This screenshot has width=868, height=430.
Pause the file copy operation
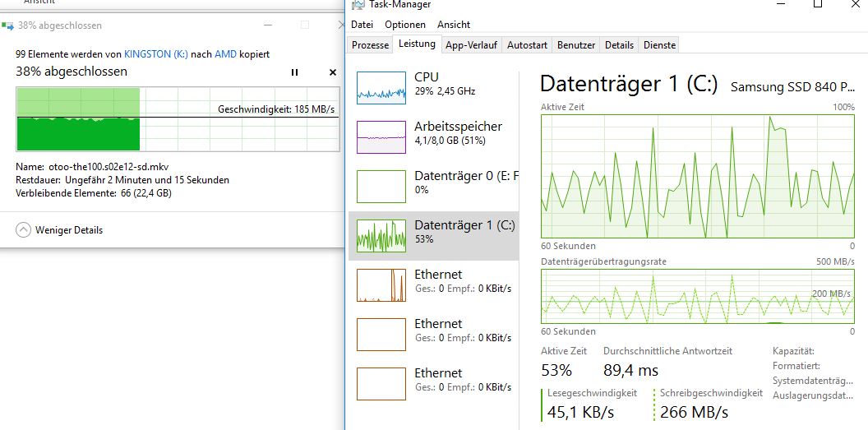294,72
